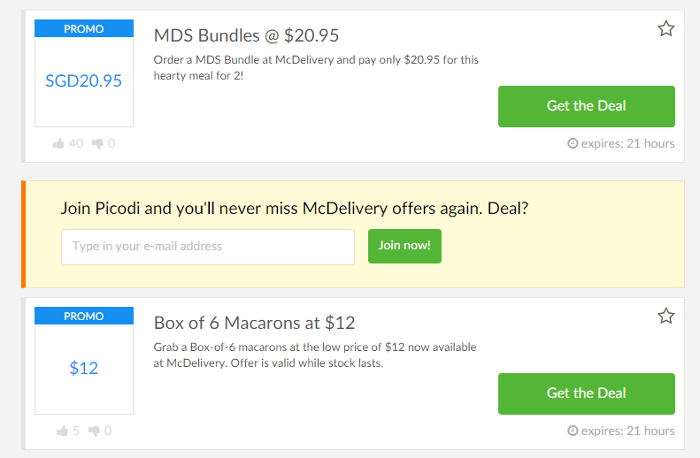Click PROMO label on Macarons card
Screen dimensions: 700x458
84,316
